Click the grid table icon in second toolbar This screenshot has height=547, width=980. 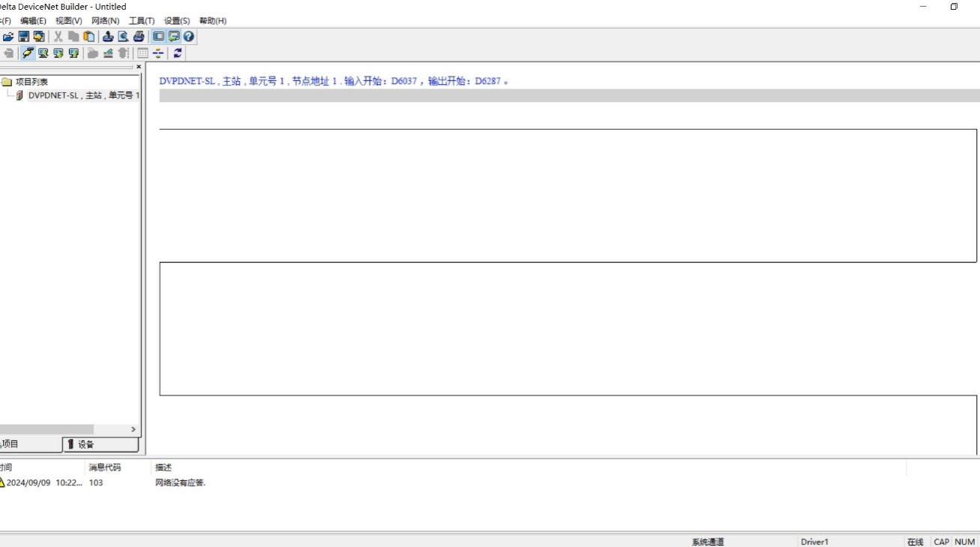[142, 53]
